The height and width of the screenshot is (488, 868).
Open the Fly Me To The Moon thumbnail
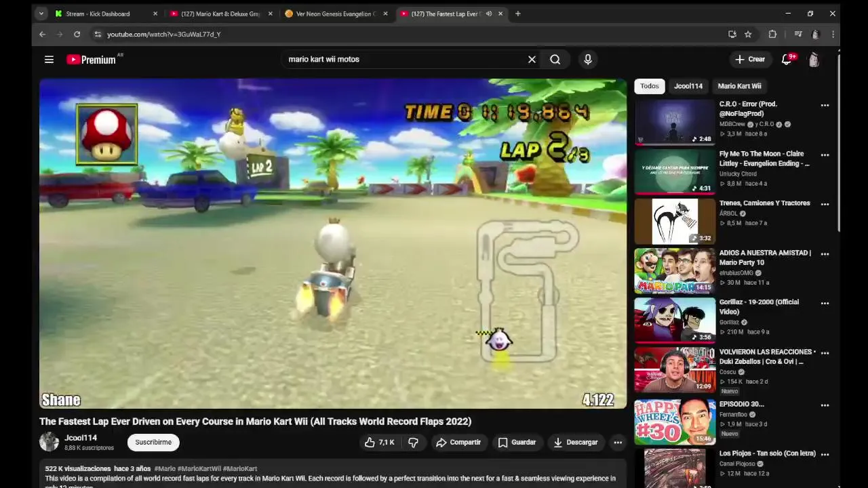(x=675, y=172)
